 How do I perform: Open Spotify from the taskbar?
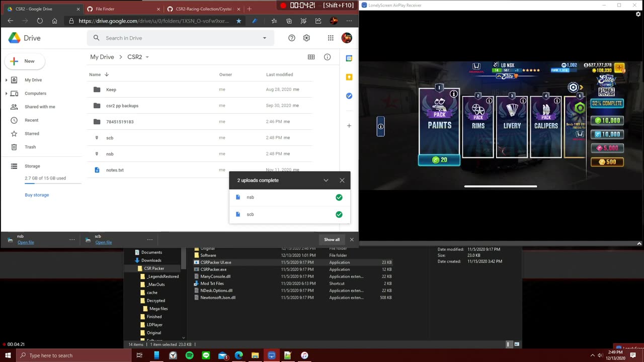189,355
